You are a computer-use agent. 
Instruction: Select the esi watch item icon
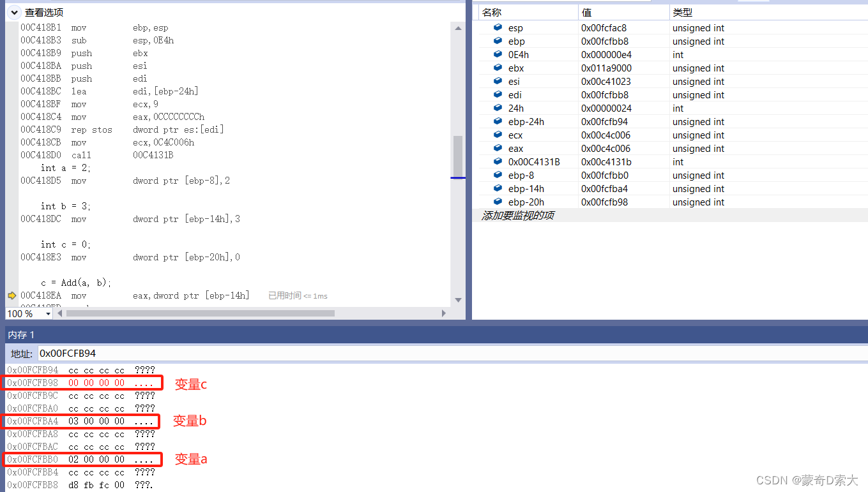pyautogui.click(x=498, y=81)
